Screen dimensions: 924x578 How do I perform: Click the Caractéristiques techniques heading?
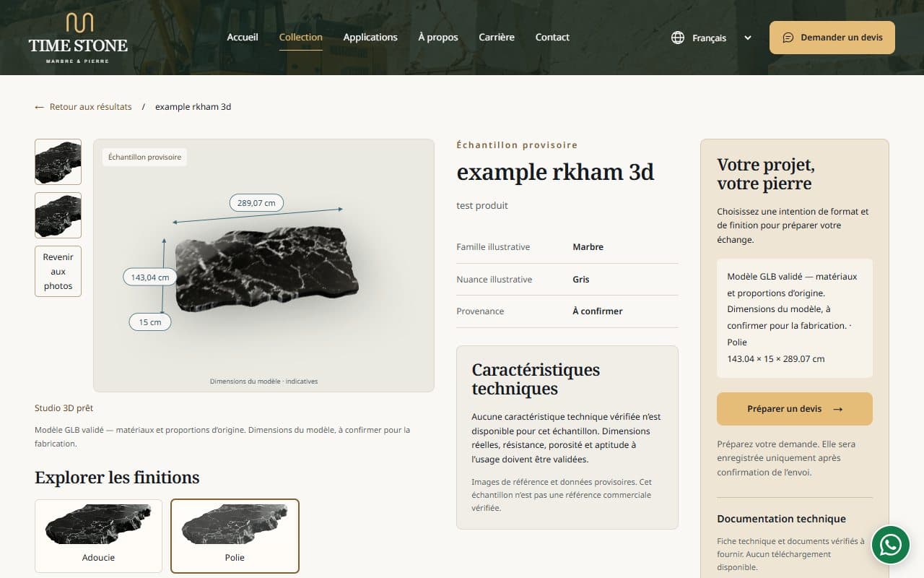pos(536,379)
